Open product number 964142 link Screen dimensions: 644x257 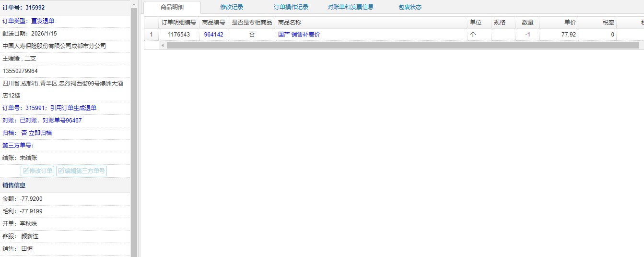[213, 35]
